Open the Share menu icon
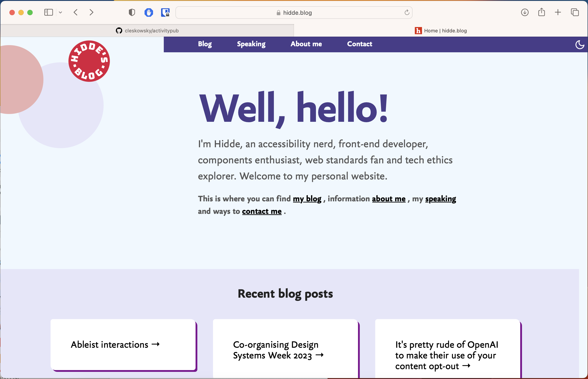 tap(541, 12)
